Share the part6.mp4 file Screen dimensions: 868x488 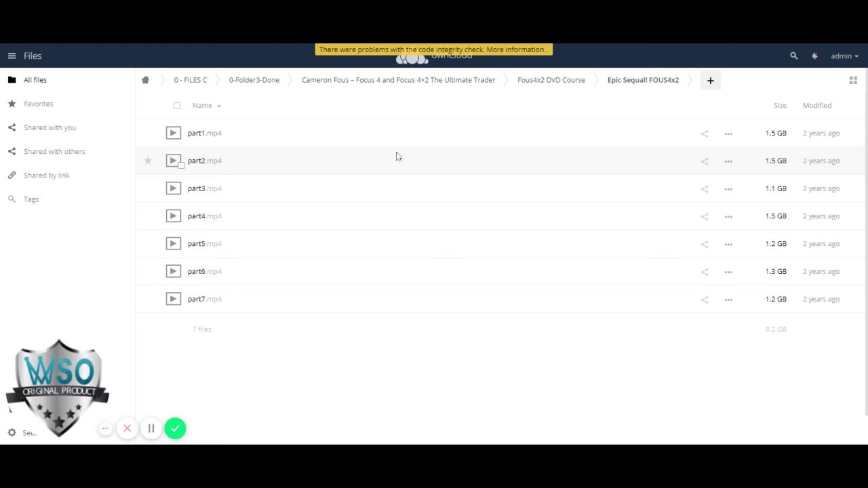click(x=705, y=272)
